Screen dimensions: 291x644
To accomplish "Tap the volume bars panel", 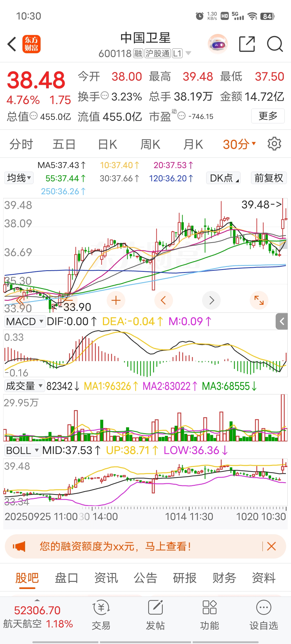I will point(145,418).
